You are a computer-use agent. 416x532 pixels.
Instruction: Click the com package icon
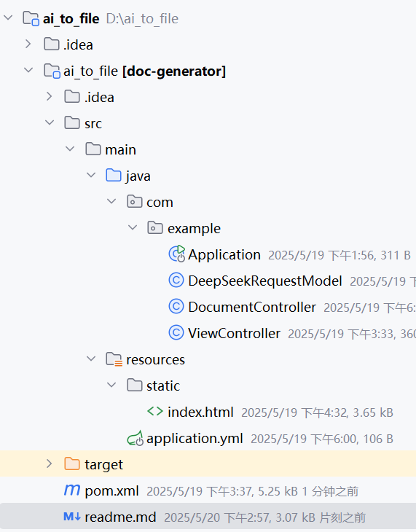click(135, 202)
